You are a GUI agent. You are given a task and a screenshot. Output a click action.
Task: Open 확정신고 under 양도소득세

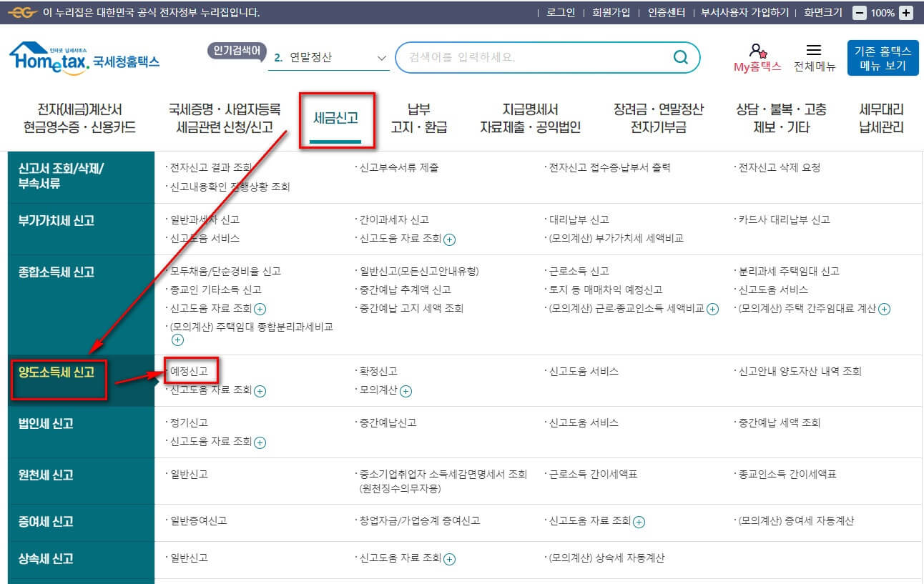378,372
